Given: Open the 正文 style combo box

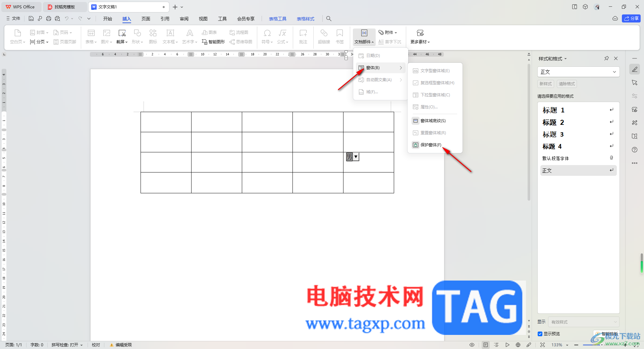Looking at the screenshot, I should click(578, 72).
